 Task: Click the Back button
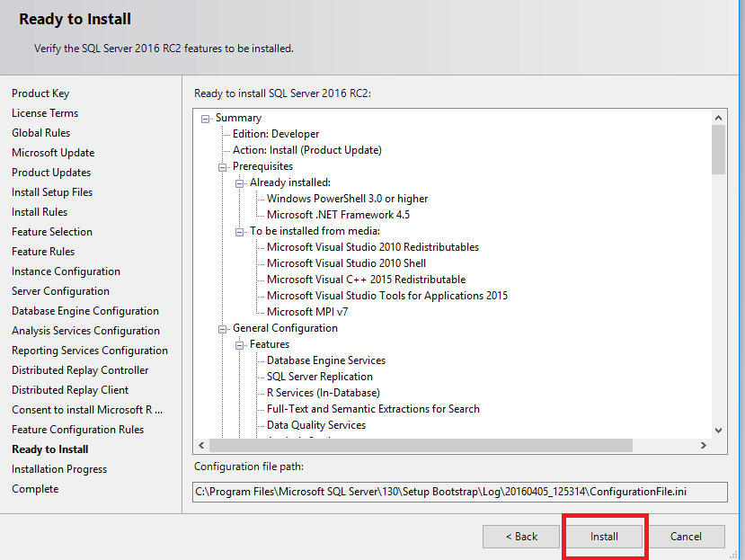click(x=521, y=536)
